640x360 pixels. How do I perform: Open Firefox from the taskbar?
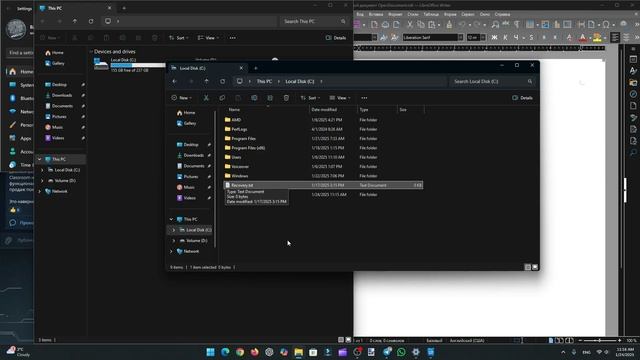click(x=254, y=352)
